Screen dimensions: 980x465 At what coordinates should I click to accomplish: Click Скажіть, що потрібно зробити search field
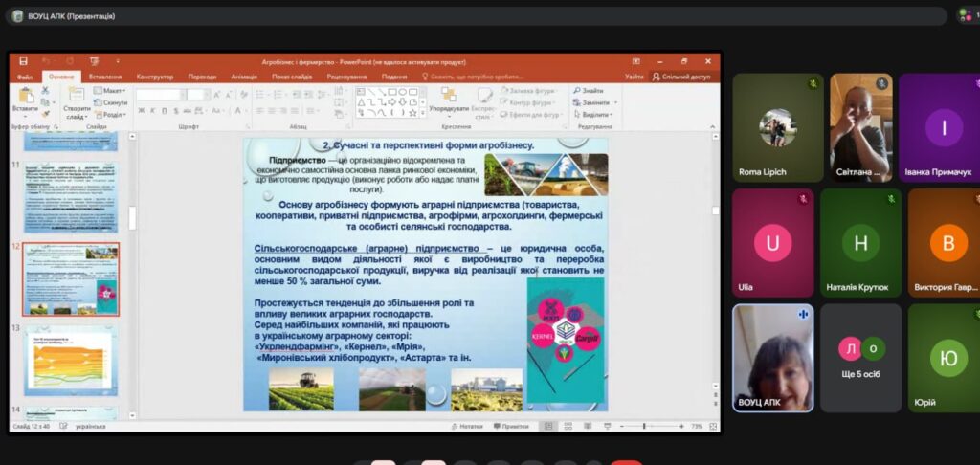tap(472, 77)
